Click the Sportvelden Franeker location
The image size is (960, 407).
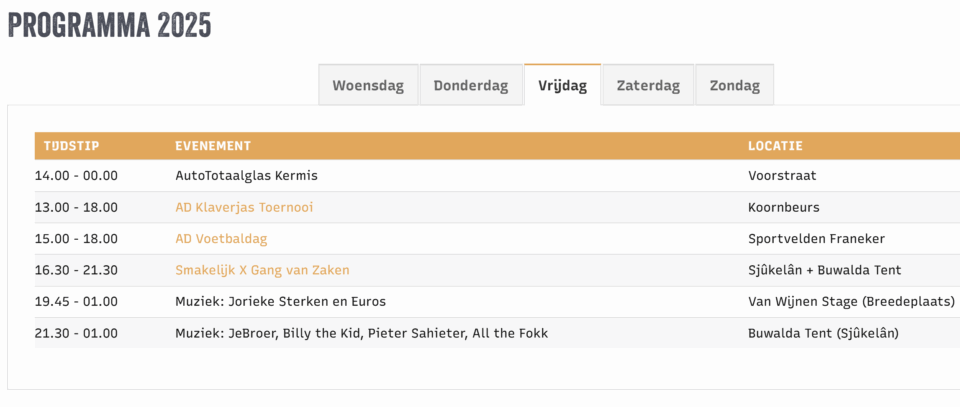click(x=816, y=239)
